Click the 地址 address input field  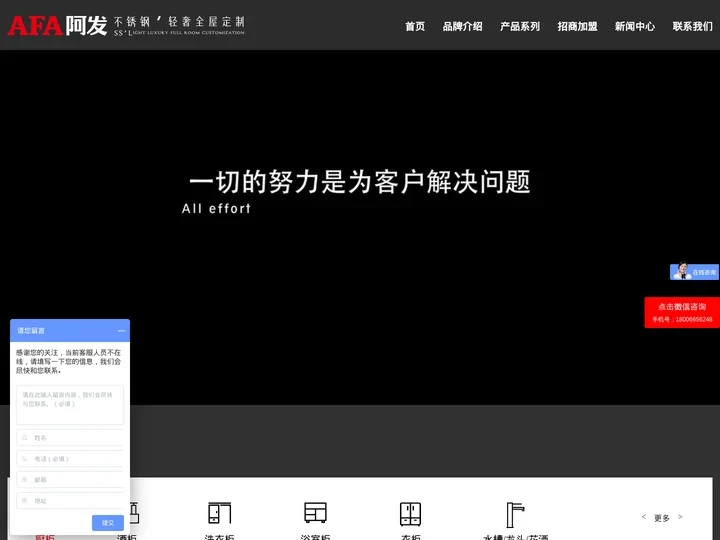point(70,501)
